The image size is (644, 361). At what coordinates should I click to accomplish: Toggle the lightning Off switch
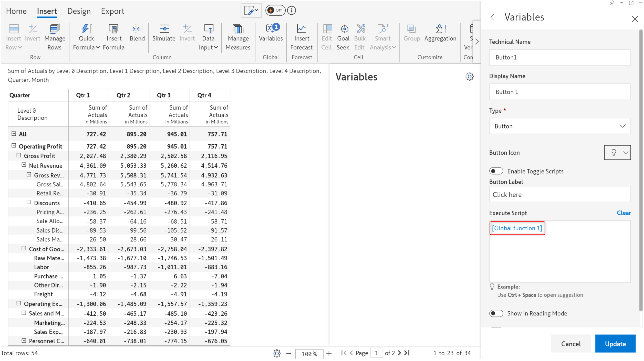tap(275, 10)
